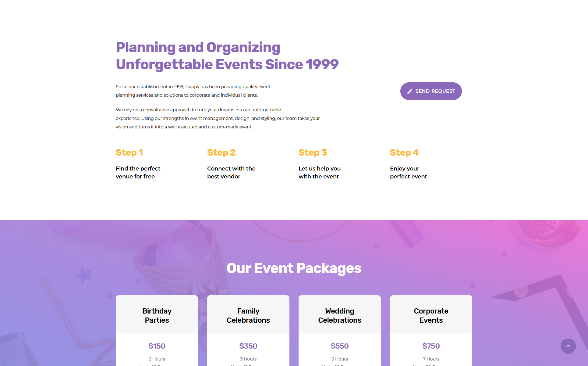Select the Corporate Events package title
Screen dimensions: 588x366
pyautogui.click(x=431, y=315)
